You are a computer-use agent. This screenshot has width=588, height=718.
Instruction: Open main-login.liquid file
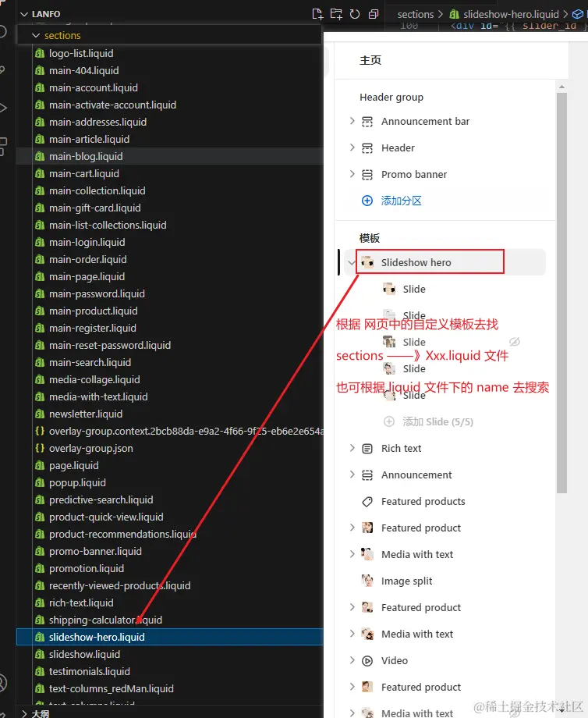coord(87,242)
